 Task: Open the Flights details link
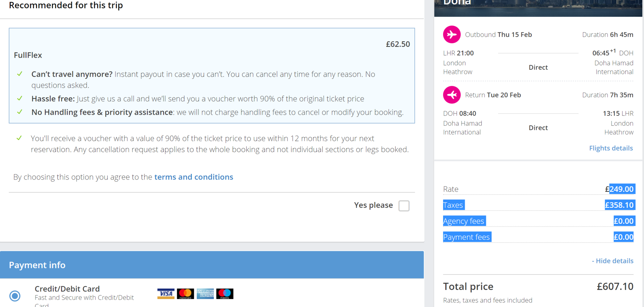(611, 148)
